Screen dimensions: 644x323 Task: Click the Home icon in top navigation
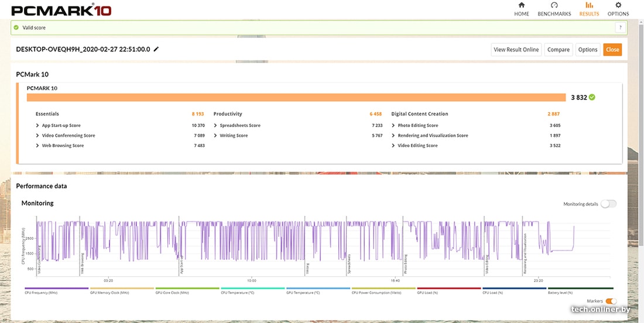(521, 5)
